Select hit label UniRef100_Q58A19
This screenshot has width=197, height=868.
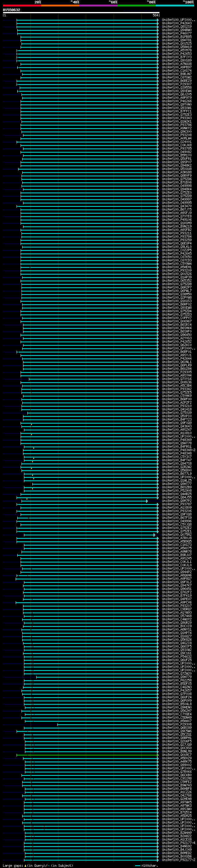tap(177, 47)
